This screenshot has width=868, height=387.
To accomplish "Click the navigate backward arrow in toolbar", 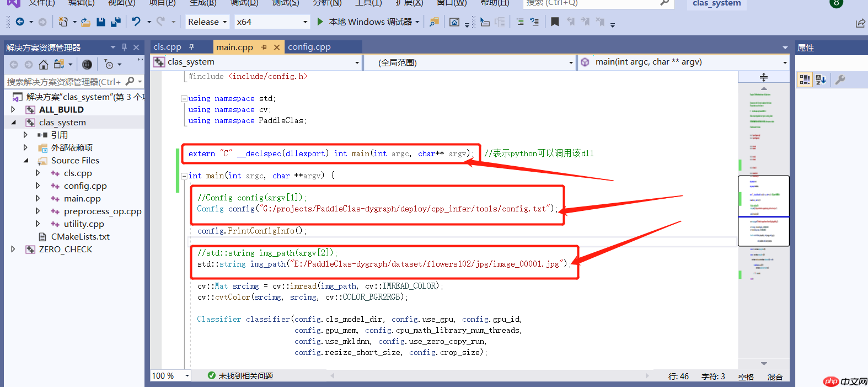I will pos(20,22).
